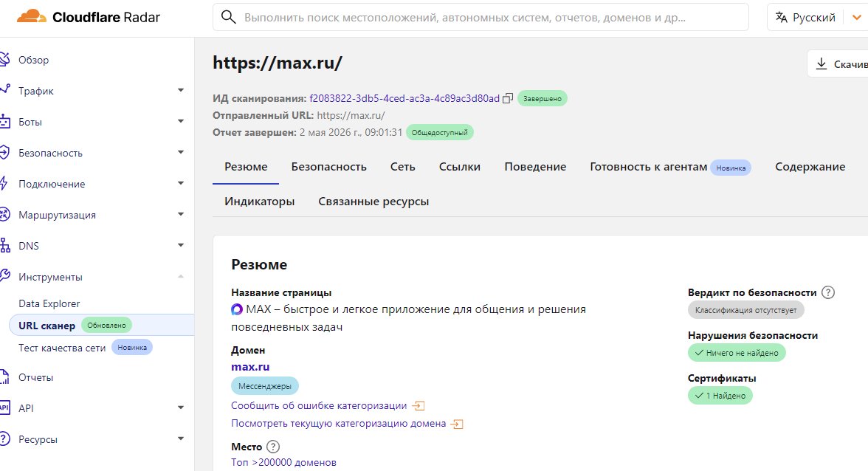Click the Скачать download button
868x471 pixels.
click(838, 63)
